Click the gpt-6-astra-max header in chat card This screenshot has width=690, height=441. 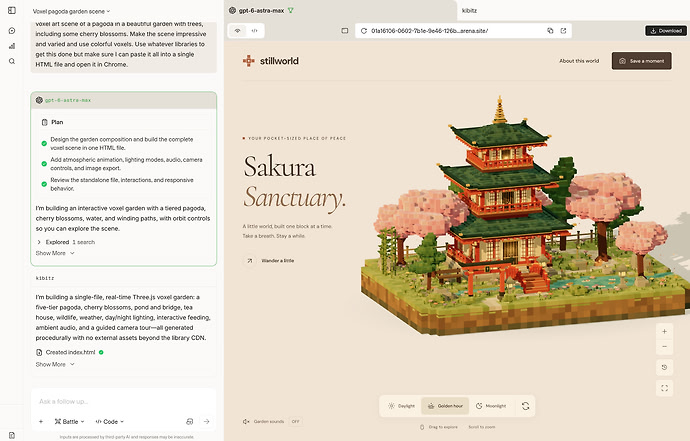coord(124,100)
